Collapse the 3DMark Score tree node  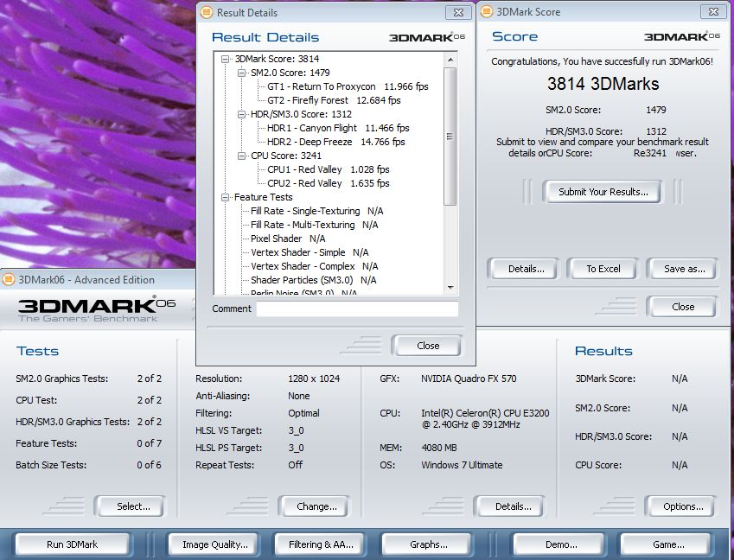click(226, 59)
